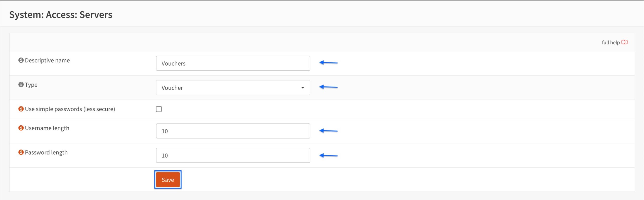Focus the Descriptive name field containing Vouchers

click(x=233, y=63)
